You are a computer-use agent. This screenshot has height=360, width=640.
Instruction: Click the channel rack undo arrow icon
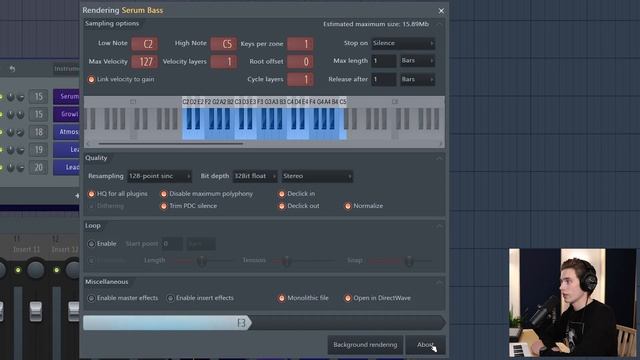pos(12,69)
